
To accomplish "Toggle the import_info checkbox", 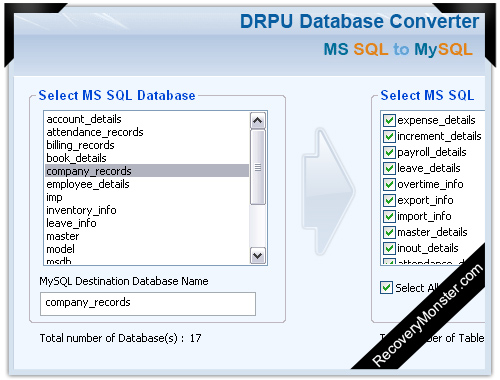I will (389, 216).
